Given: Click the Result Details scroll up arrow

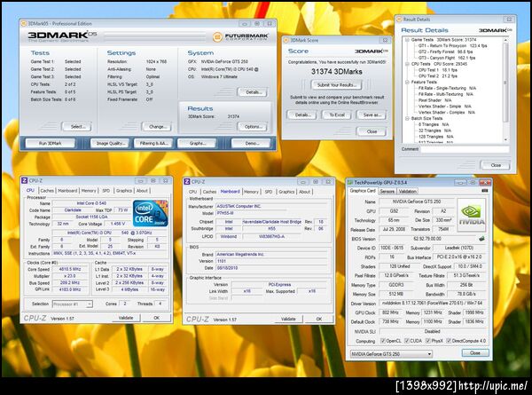Looking at the screenshot, I should (x=505, y=40).
